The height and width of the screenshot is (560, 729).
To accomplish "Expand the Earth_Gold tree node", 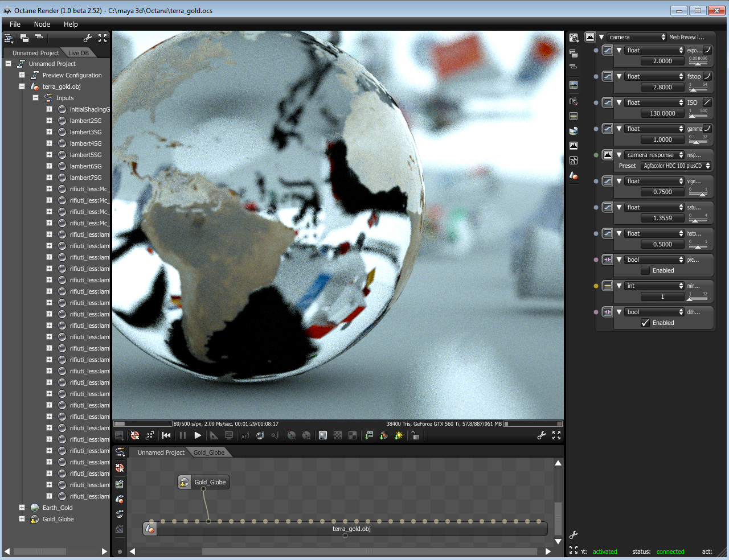I will (x=22, y=508).
